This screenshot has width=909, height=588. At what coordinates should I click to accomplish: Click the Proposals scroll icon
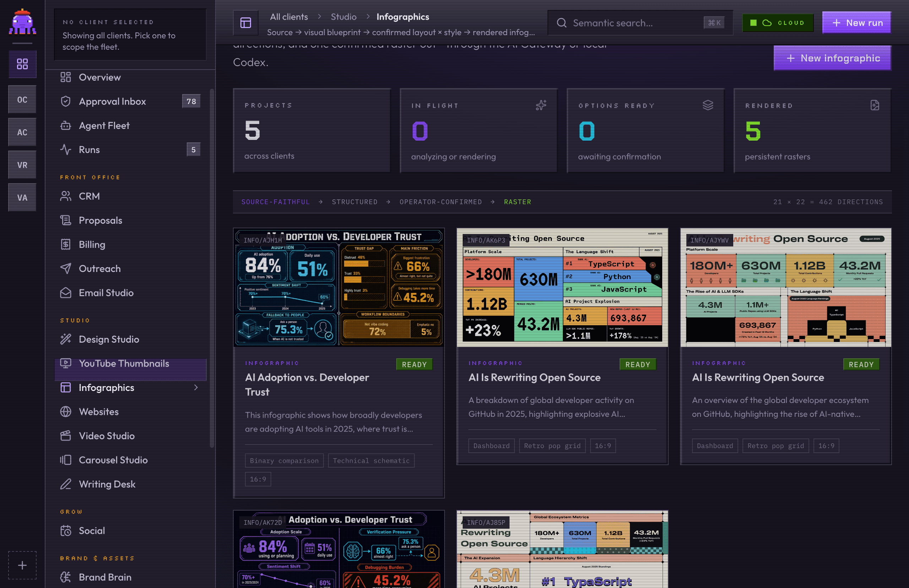pos(66,220)
